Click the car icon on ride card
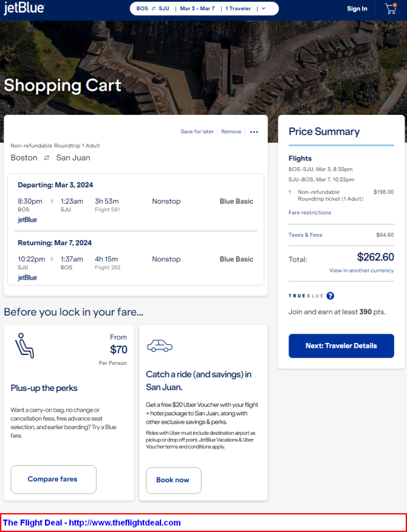Viewport: 407px width, 532px height. [160, 346]
